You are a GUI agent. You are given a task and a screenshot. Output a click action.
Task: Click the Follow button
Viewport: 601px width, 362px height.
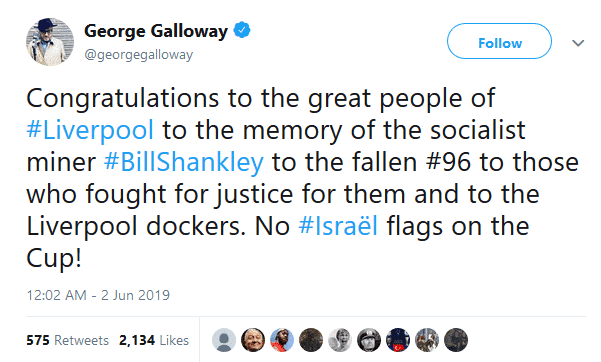click(x=499, y=41)
